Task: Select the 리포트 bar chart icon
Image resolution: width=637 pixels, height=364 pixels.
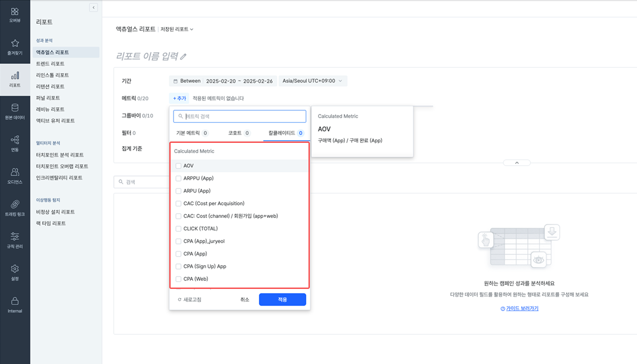Action: (x=15, y=76)
